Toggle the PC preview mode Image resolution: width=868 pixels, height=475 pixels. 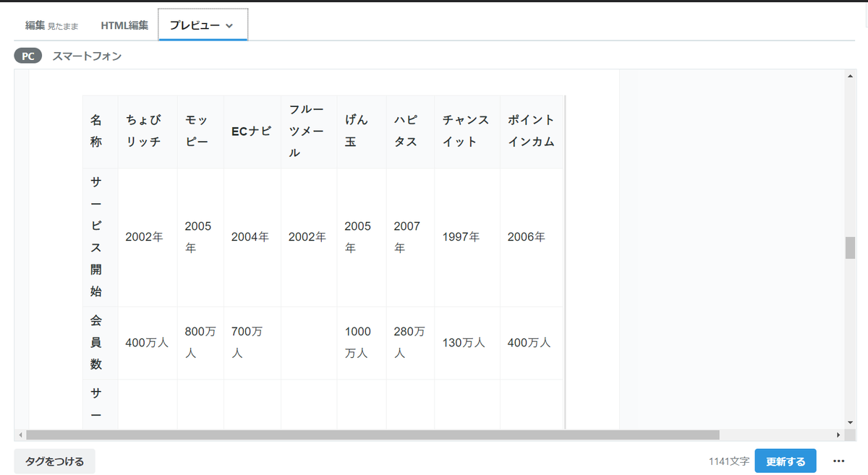coord(27,56)
